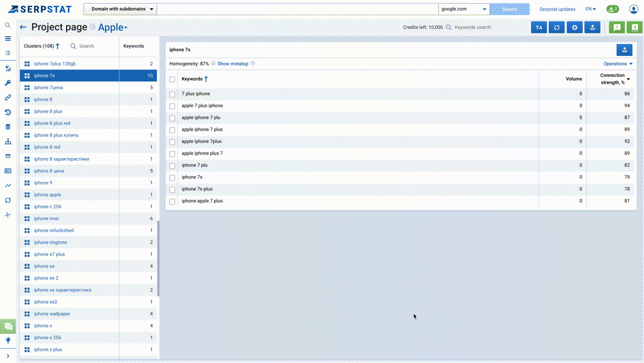Toggle the select-all Keywords header checkbox

pos(173,80)
